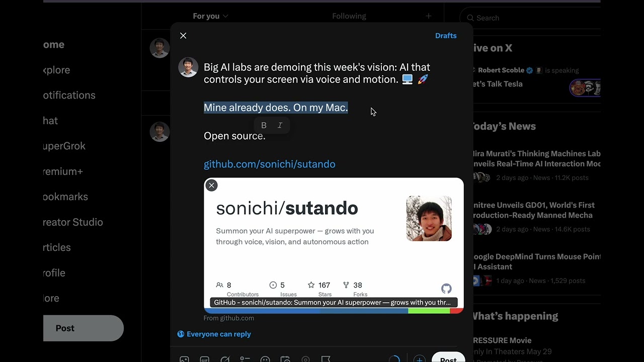This screenshot has height=362, width=644.
Task: Add a GIF to the post
Action: click(205, 359)
